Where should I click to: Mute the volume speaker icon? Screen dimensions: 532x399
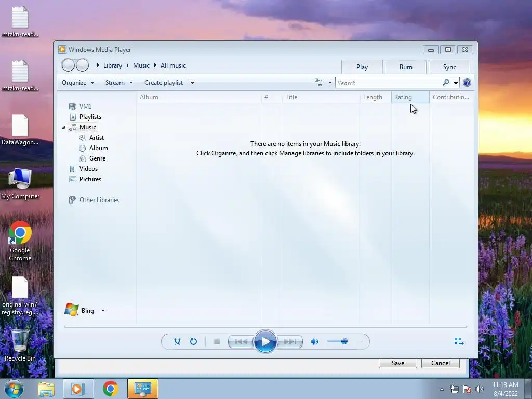tap(314, 342)
